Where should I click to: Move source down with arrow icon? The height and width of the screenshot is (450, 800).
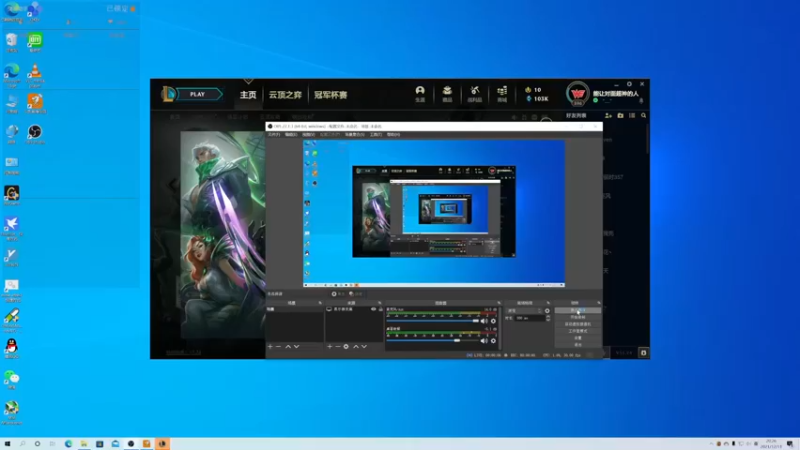(x=364, y=346)
